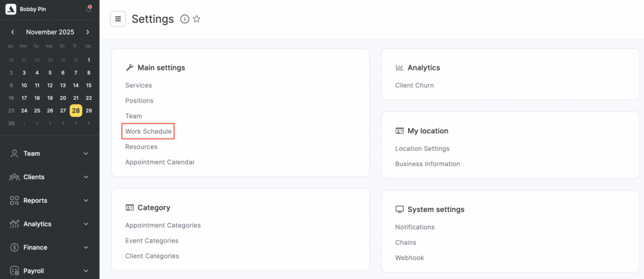Open the Webhook system setting
Viewport: 644px width, 279px height.
(x=408, y=258)
